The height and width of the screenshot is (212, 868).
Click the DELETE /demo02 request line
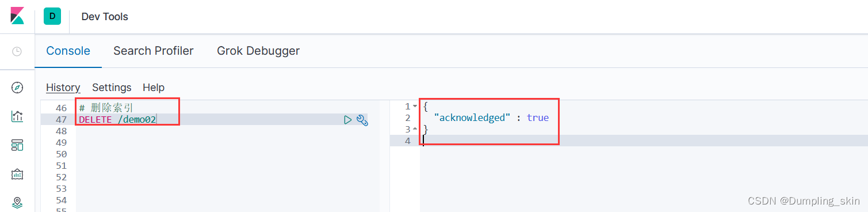117,120
